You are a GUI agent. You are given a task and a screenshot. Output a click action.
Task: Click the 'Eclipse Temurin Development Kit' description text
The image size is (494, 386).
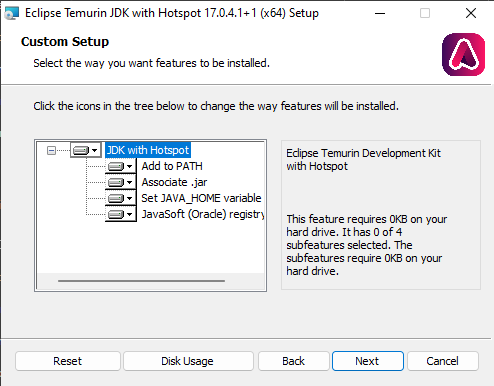pyautogui.click(x=363, y=160)
